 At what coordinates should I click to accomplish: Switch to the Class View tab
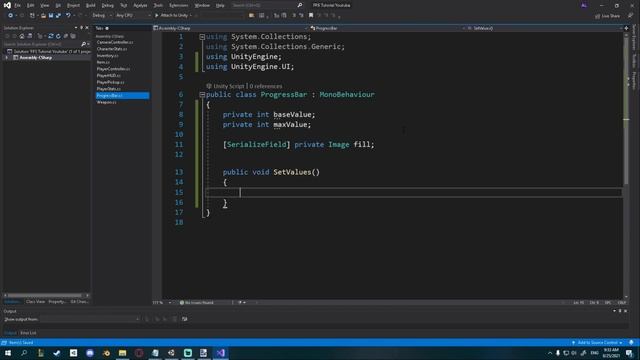[x=35, y=302]
